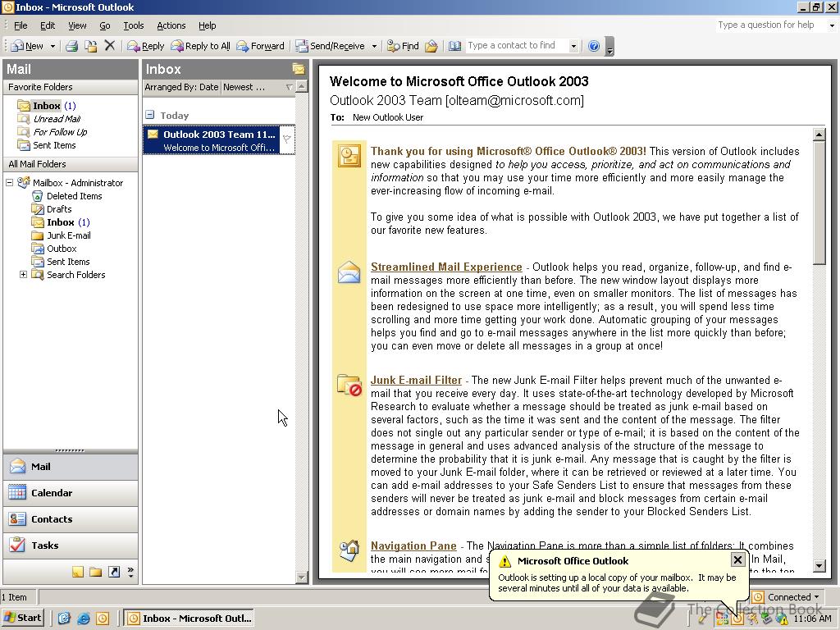Open the Actions menu
The image size is (840, 630).
click(171, 25)
